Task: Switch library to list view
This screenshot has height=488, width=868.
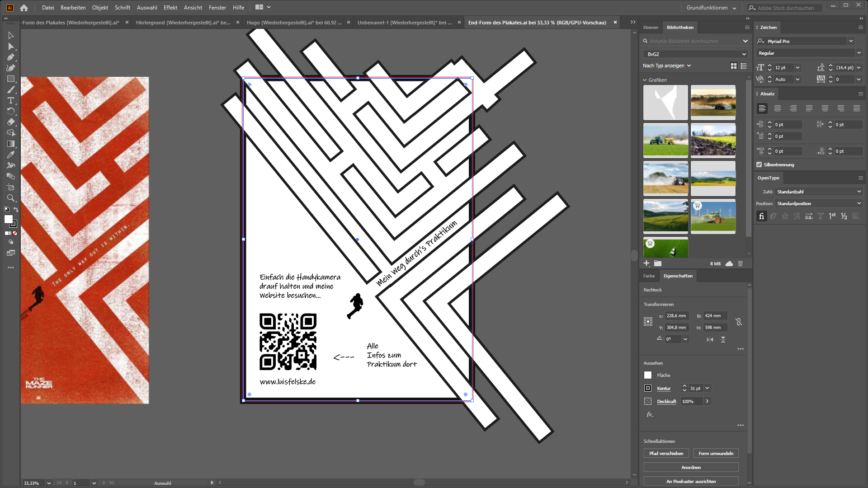Action: click(x=744, y=66)
